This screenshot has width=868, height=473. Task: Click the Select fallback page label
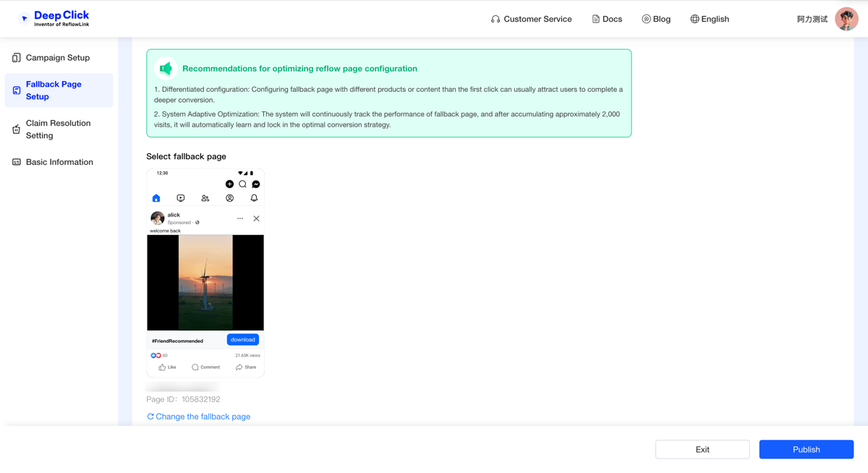coord(186,156)
